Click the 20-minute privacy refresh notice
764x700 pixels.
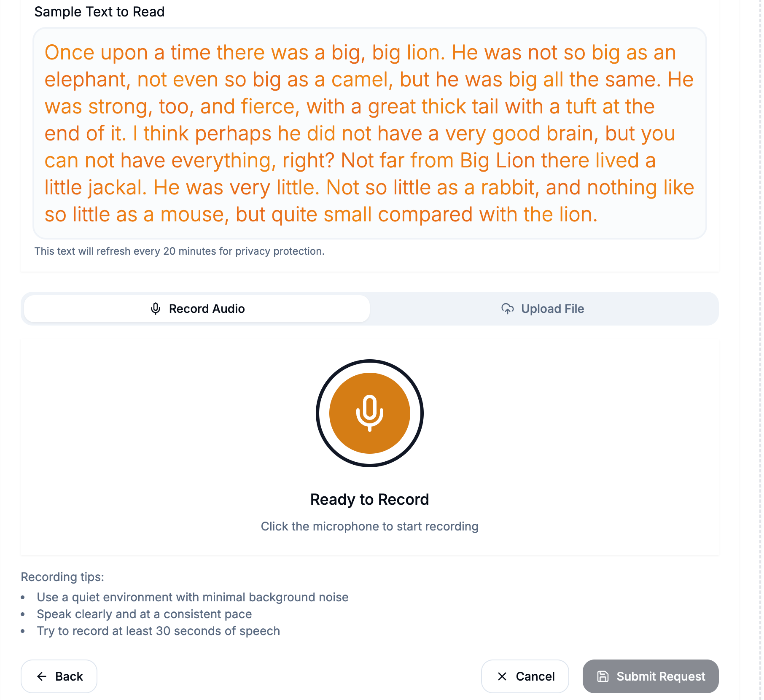[180, 251]
